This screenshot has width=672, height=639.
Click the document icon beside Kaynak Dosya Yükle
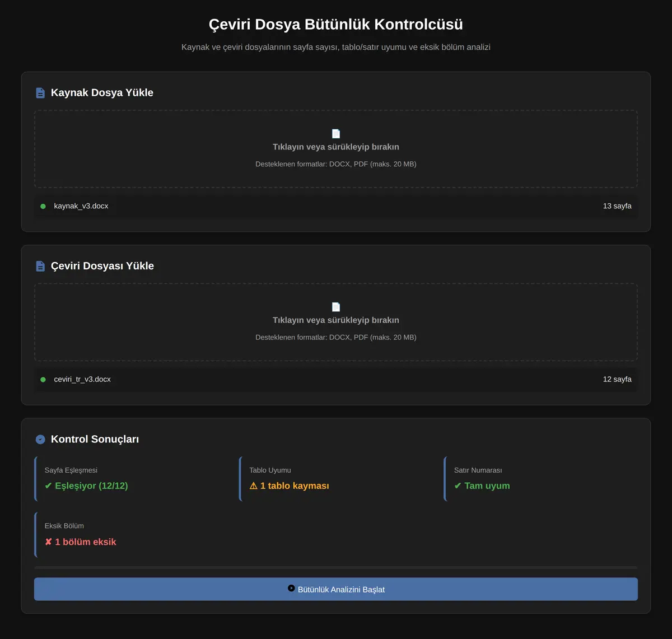(x=40, y=93)
